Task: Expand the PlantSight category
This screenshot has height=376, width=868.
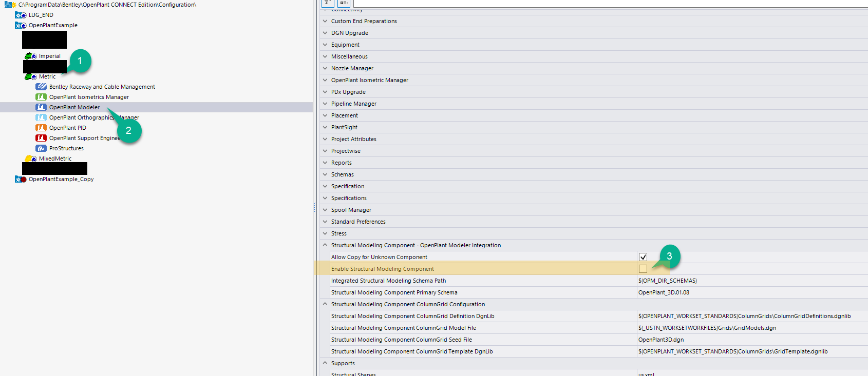Action: [x=325, y=127]
